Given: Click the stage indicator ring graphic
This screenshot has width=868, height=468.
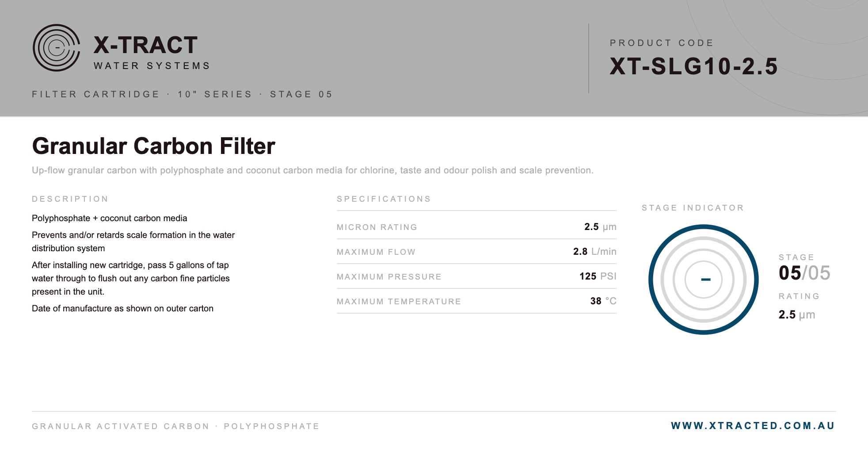Looking at the screenshot, I should tap(704, 280).
